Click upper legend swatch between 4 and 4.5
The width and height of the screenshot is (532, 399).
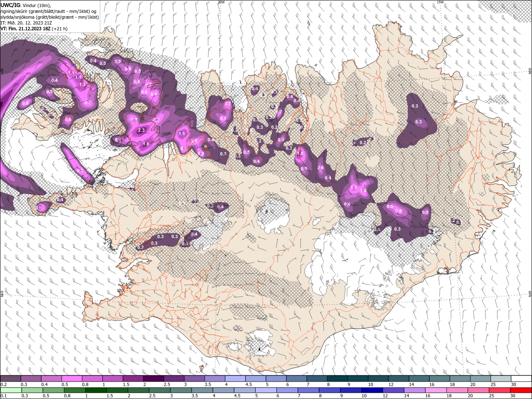(235, 379)
